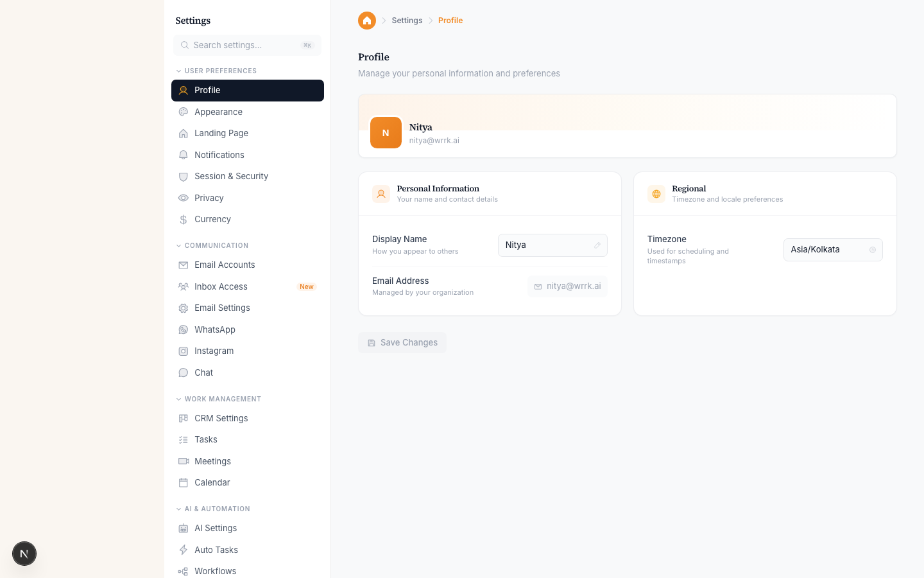
Task: Open the Appearance settings page
Action: pyautogui.click(x=218, y=112)
